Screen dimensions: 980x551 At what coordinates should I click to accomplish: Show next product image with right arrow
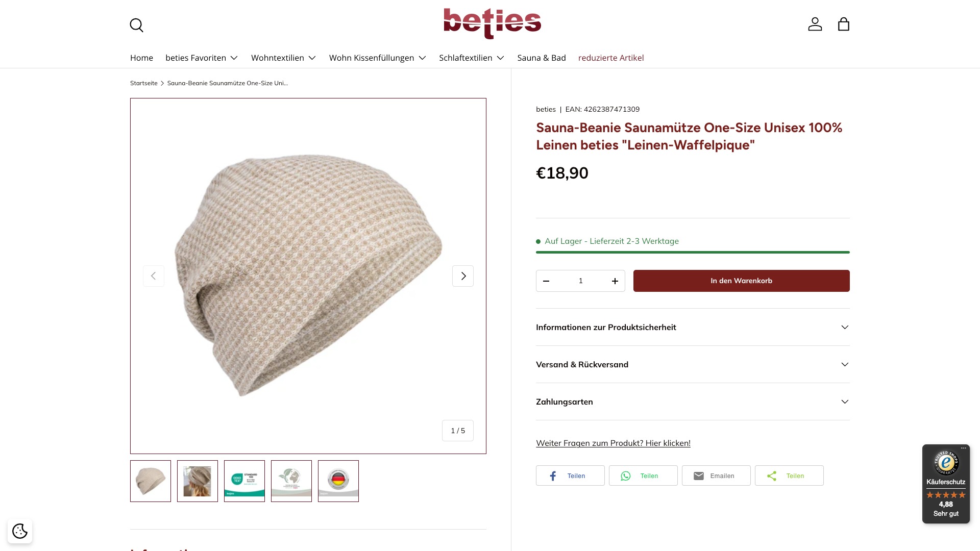point(463,276)
